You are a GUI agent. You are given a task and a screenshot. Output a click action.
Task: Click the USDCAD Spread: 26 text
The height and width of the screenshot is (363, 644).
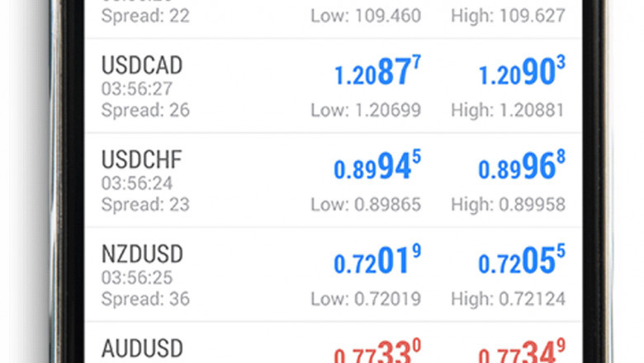(x=145, y=108)
